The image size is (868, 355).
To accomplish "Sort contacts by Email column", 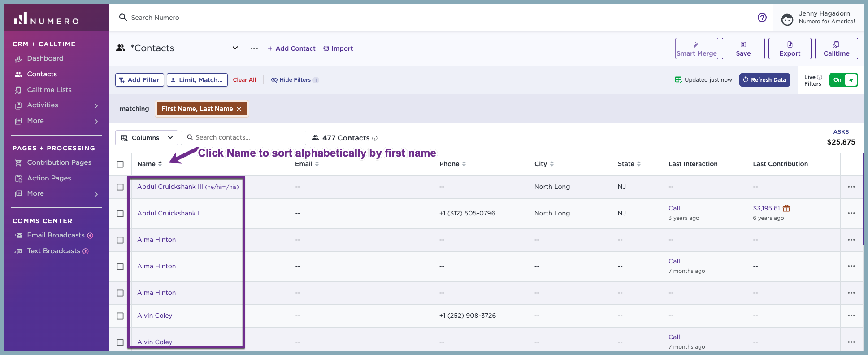I will (x=307, y=164).
